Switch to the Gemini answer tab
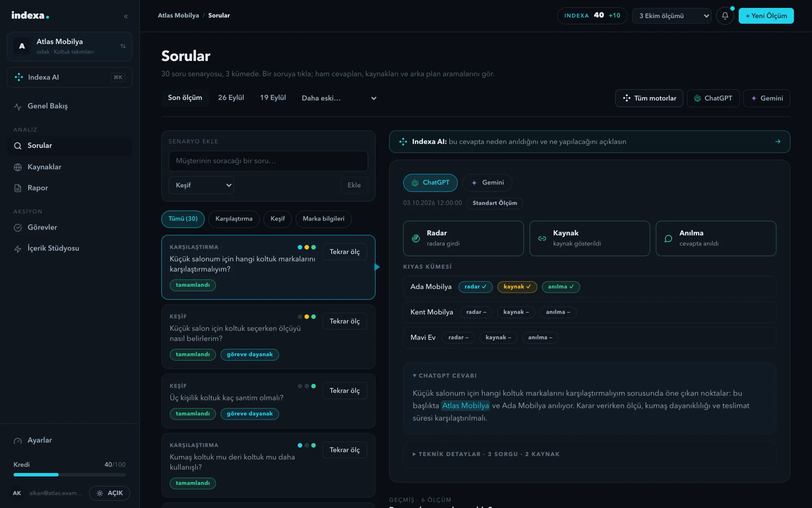812x508 pixels. (487, 183)
